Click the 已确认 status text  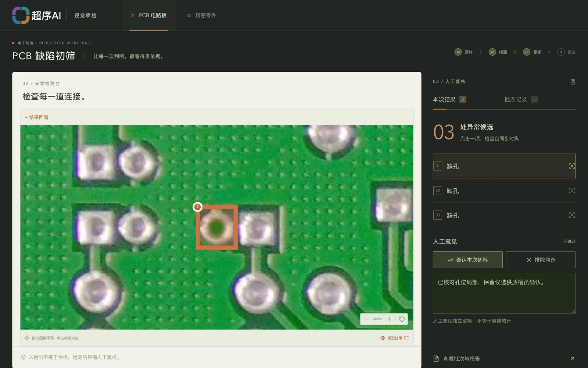pos(570,241)
